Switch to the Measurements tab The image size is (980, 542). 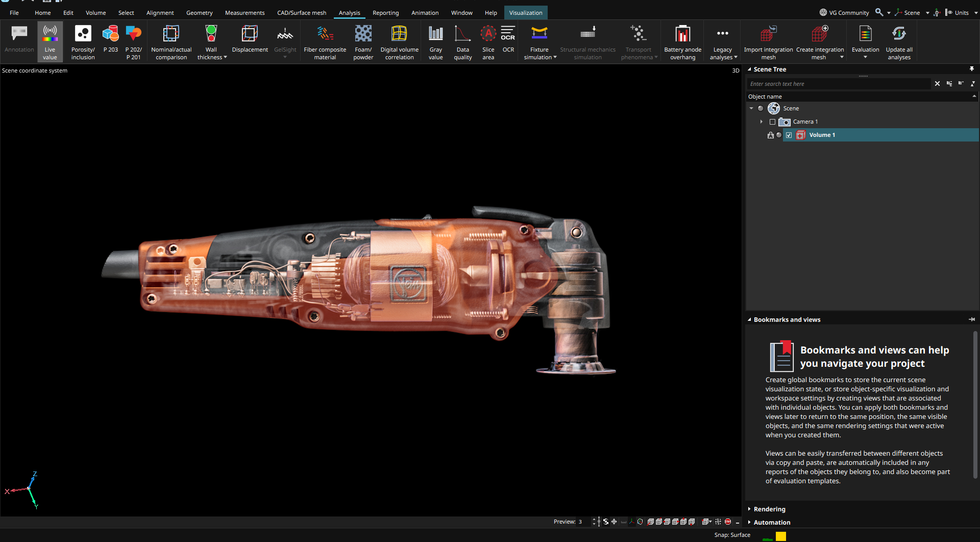coord(245,13)
